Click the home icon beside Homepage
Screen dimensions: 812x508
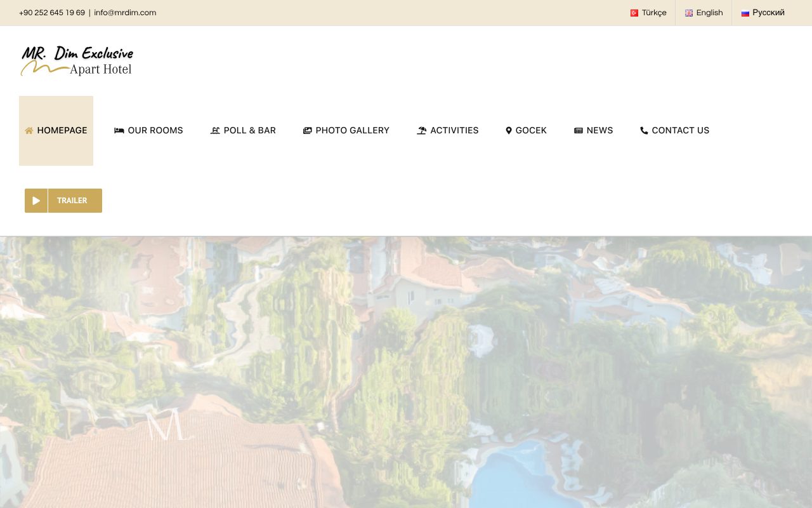point(29,131)
